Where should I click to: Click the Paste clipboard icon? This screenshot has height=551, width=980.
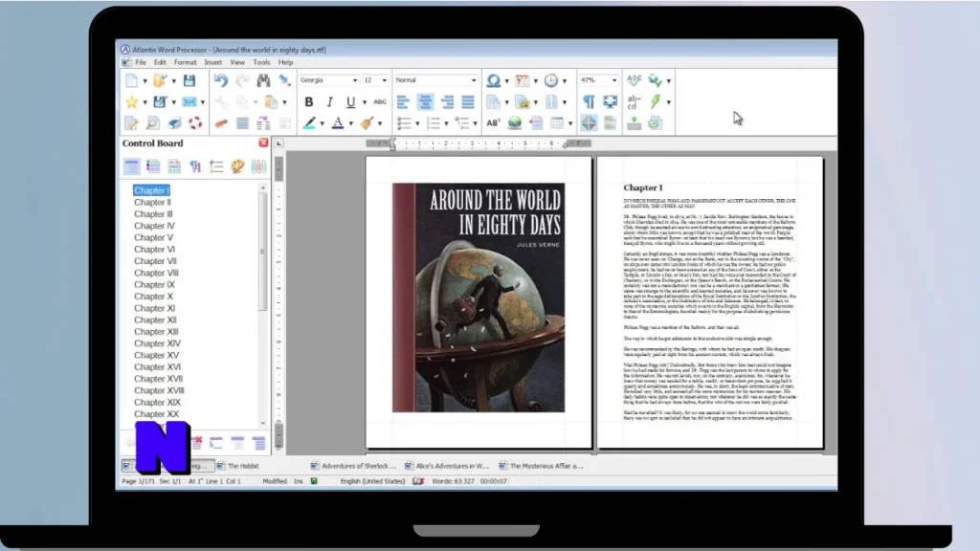click(x=271, y=101)
